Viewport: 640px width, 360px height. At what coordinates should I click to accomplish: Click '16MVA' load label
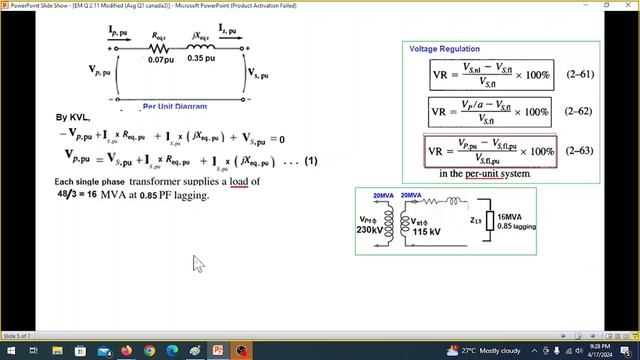pos(509,217)
